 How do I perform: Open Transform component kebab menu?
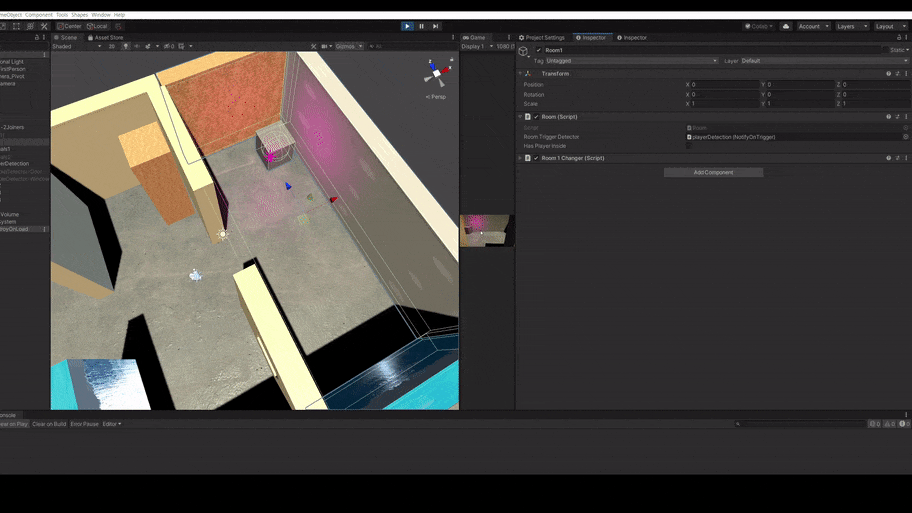pyautogui.click(x=906, y=74)
